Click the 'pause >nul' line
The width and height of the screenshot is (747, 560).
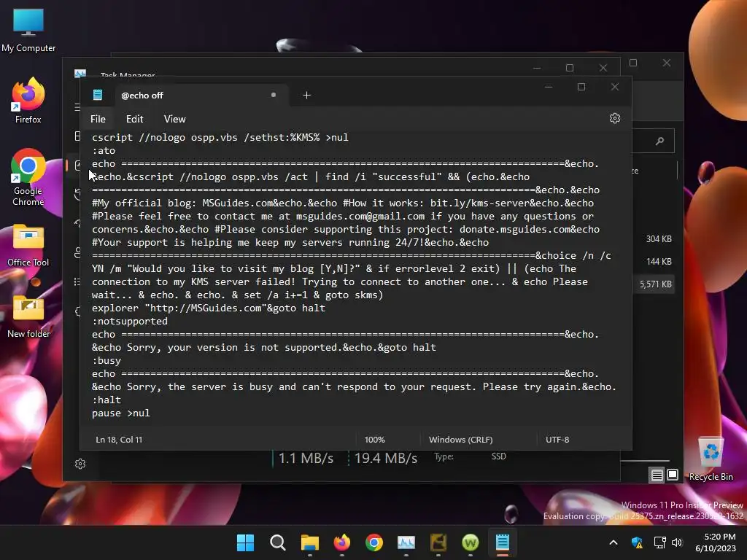pos(121,413)
